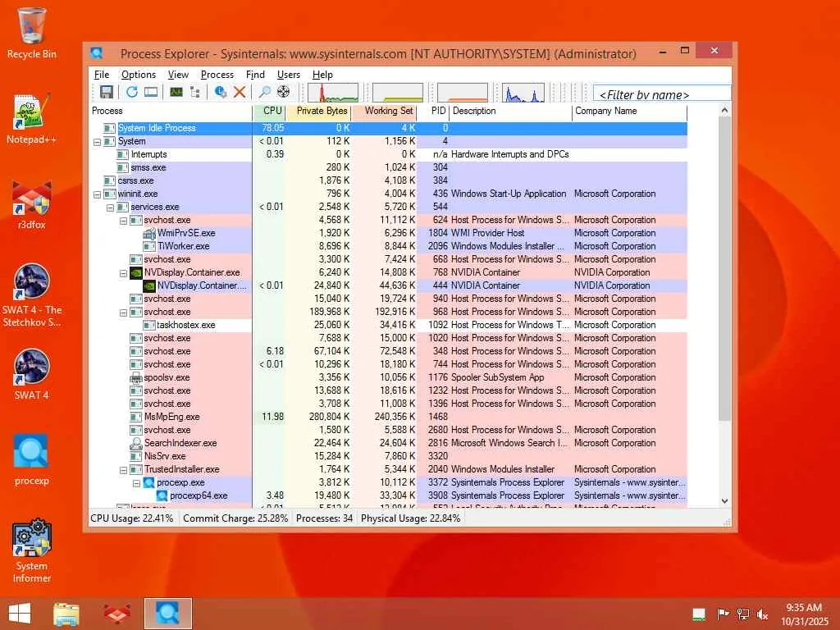Screen dimensions: 840x630
Task: Select the Notepad++ desktop shortcut
Action: point(32,119)
